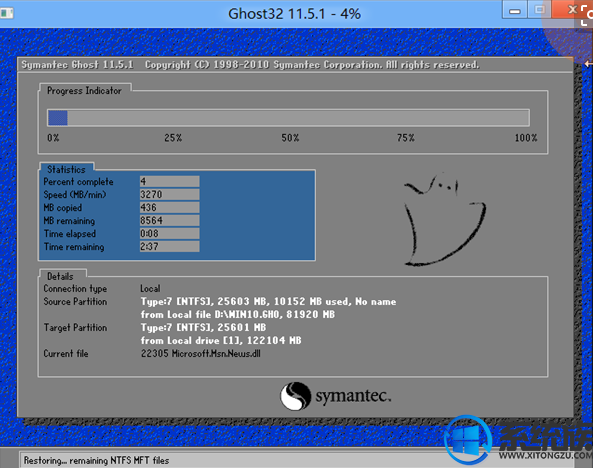The image size is (593, 468).
Task: Click the Ghost32 app icon in title bar
Action: click(7, 14)
